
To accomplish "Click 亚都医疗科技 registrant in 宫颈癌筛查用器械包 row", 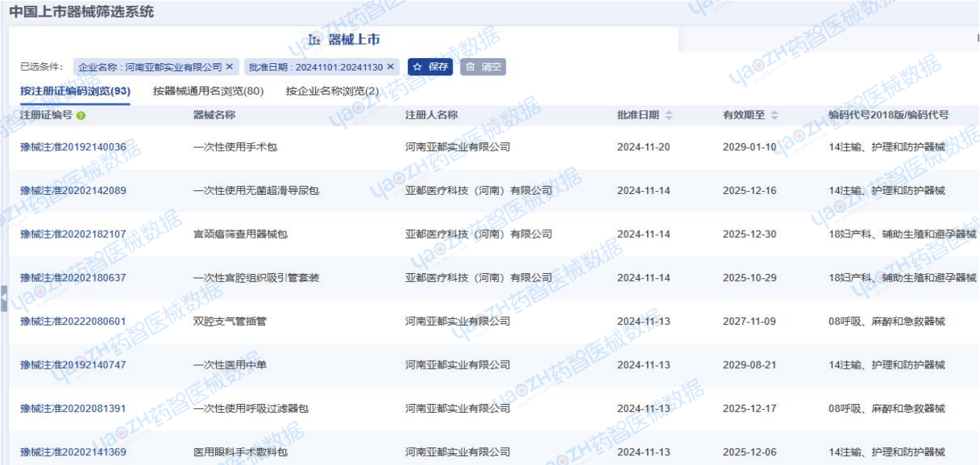I will (x=478, y=234).
